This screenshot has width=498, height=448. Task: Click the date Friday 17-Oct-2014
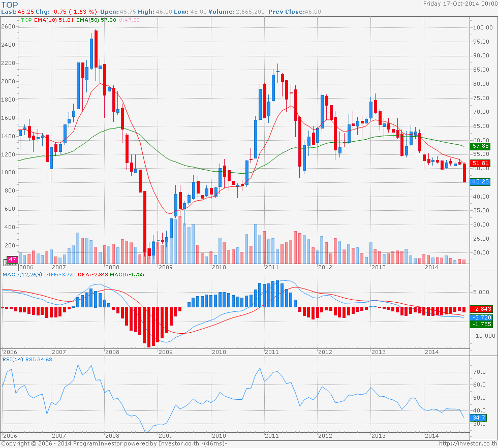[x=451, y=4]
